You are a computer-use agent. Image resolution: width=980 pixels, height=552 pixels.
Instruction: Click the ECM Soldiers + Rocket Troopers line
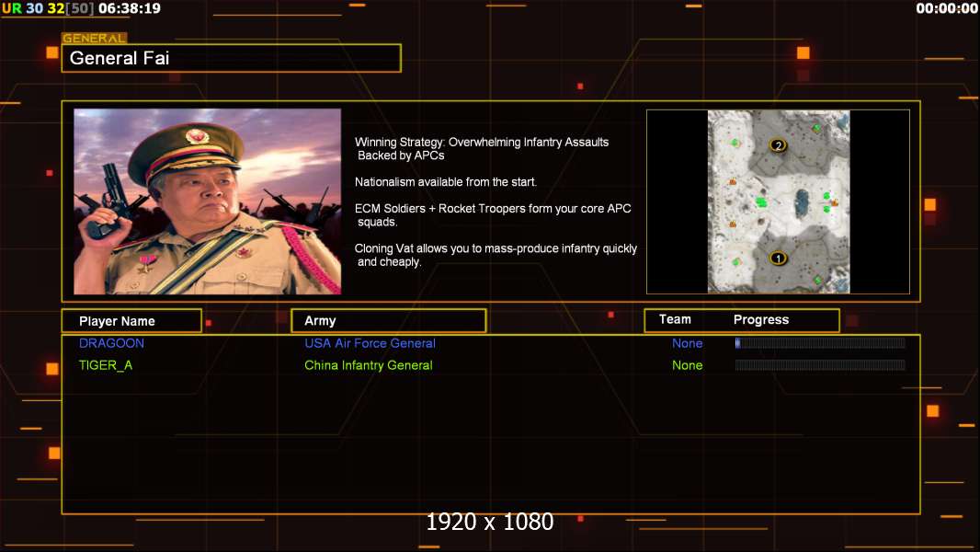pos(493,215)
